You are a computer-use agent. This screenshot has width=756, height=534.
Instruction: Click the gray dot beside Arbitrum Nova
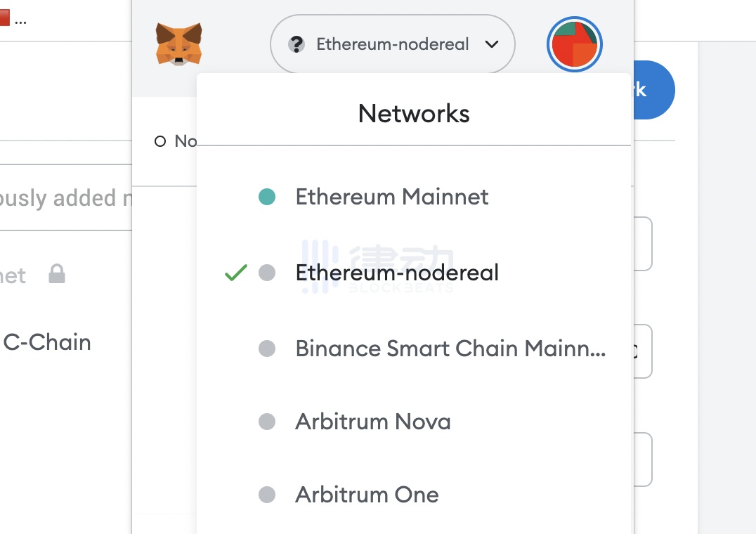(267, 422)
